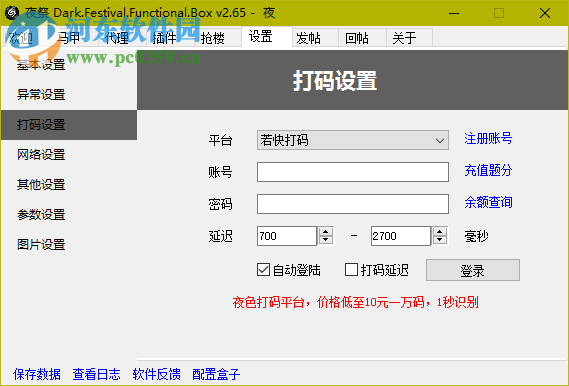Open 异常设置 in the sidebar
The width and height of the screenshot is (569, 386).
click(x=69, y=95)
